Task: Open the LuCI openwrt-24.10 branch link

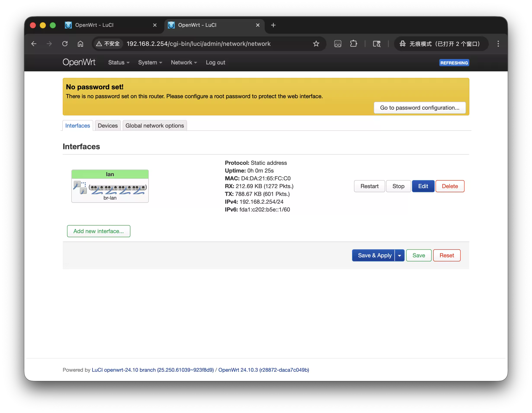Action: [x=153, y=370]
